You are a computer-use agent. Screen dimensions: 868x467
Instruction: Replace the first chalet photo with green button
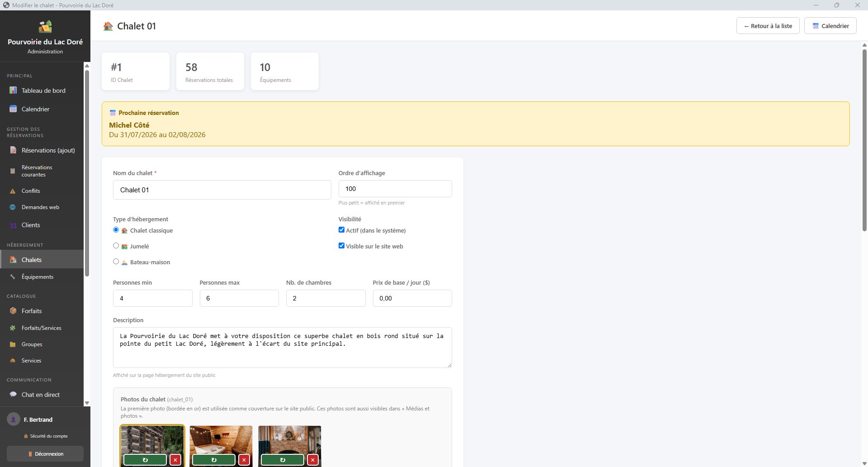(x=145, y=460)
